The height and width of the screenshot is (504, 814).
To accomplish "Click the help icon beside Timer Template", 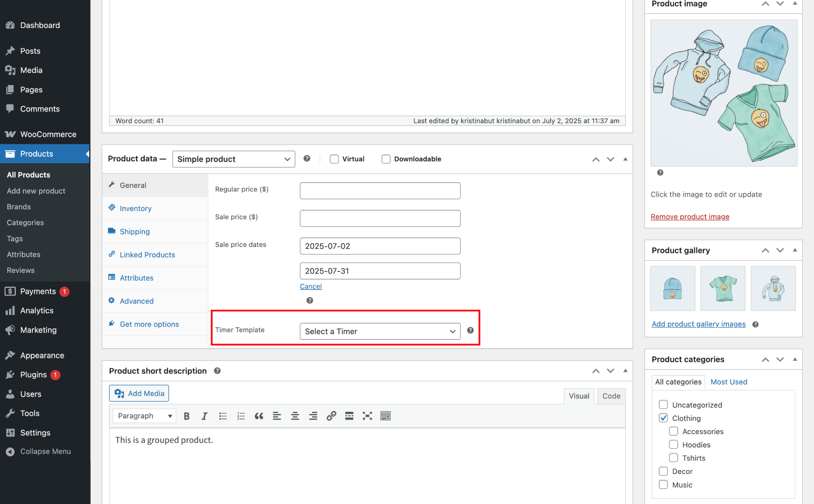I will click(x=470, y=330).
